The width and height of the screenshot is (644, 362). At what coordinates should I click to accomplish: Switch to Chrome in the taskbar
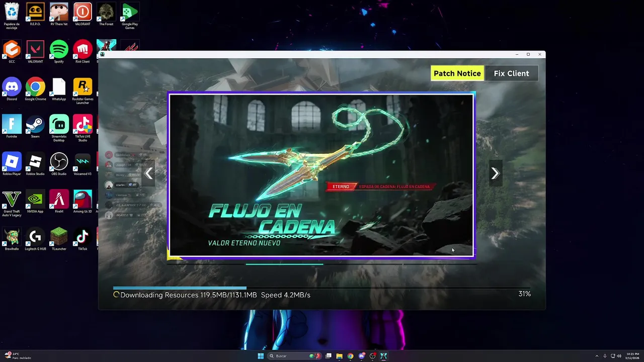click(x=351, y=356)
